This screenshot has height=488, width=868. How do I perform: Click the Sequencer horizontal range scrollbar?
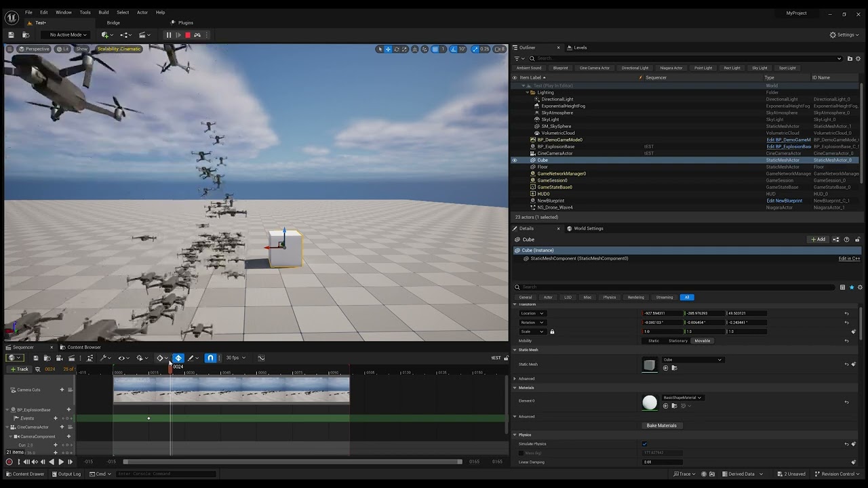292,462
